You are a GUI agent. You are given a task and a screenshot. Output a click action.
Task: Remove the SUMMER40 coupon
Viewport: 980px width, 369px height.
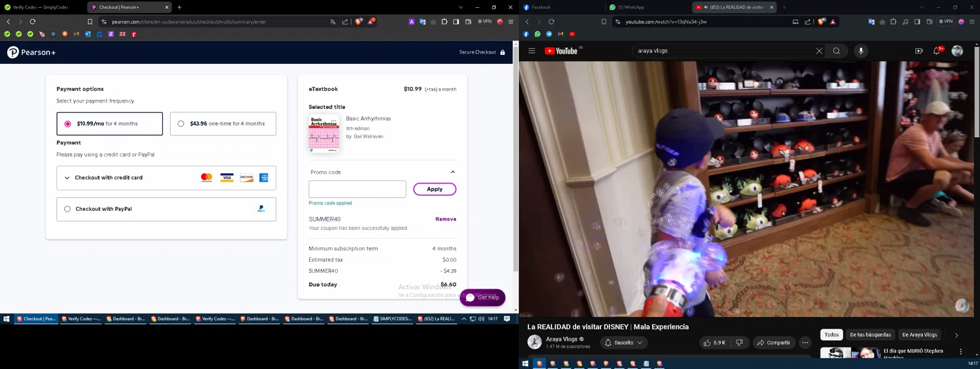(x=446, y=219)
